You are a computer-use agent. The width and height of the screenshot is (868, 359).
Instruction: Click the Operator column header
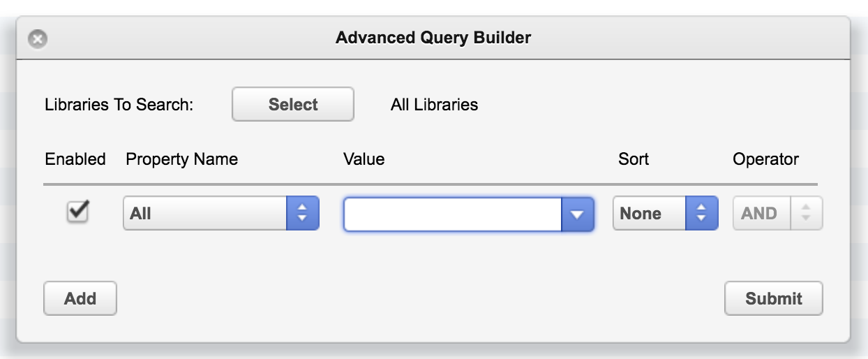click(x=765, y=159)
